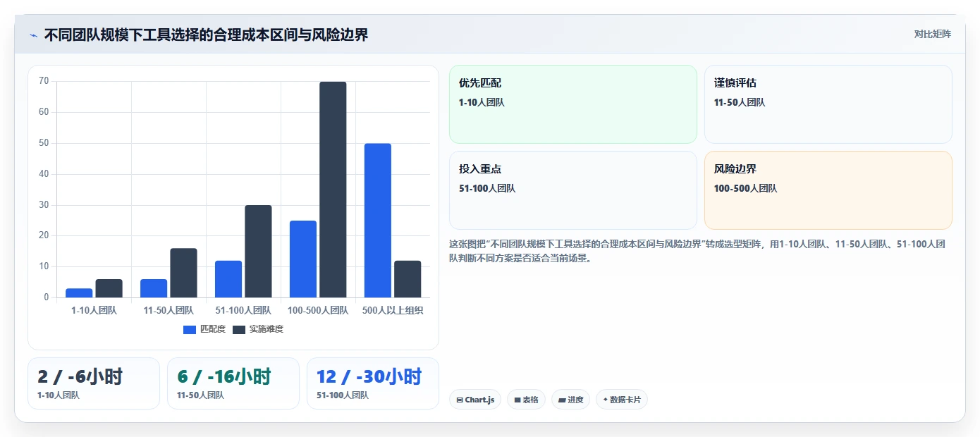Click the dark 实施难度 bar for 100-500人团队

tap(333, 190)
